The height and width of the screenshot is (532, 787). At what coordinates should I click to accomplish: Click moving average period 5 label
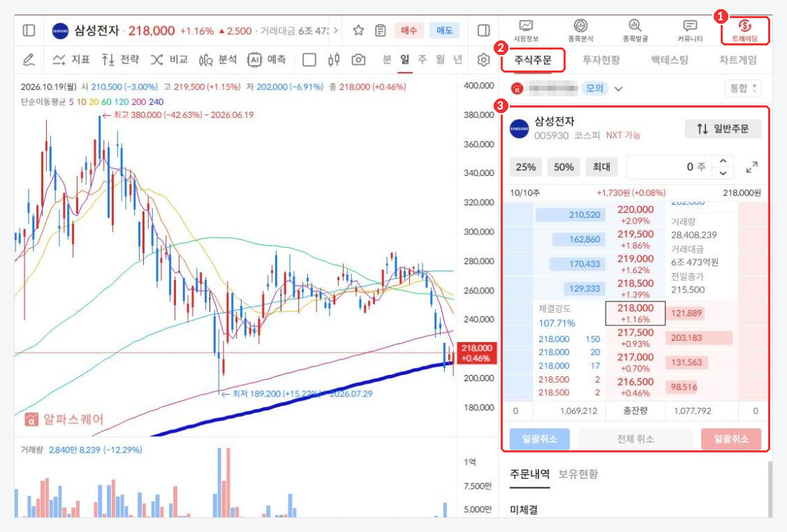coord(71,102)
